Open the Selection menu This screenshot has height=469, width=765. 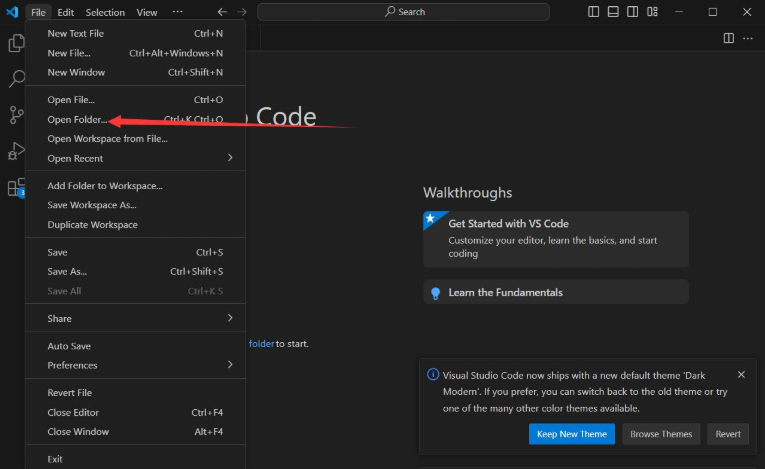pyautogui.click(x=105, y=12)
